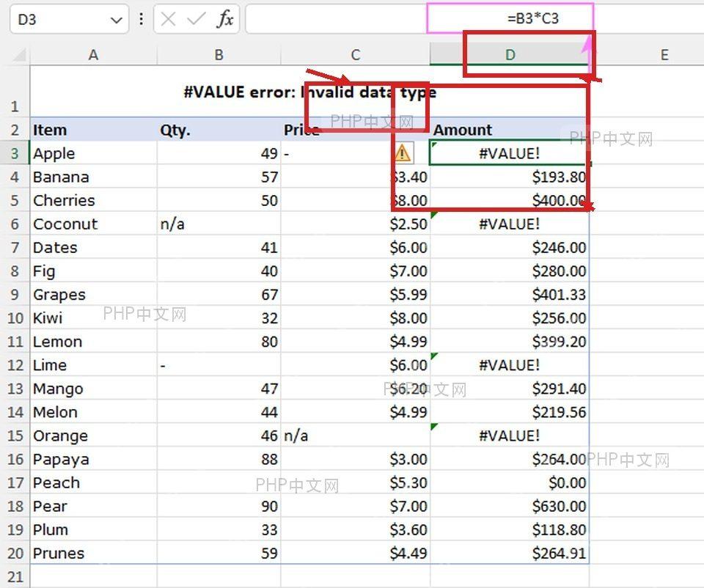Click the $5.99 price cell
Viewport: 704px width, 588px height.
click(355, 295)
